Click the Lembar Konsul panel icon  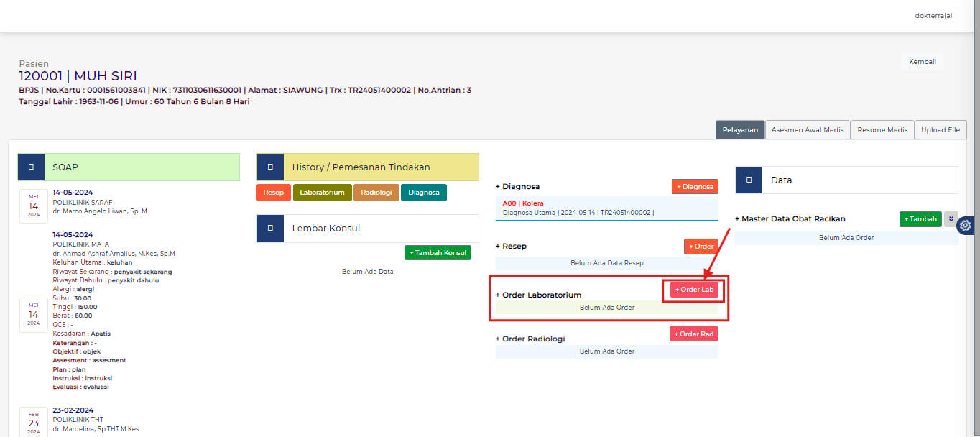pos(270,228)
